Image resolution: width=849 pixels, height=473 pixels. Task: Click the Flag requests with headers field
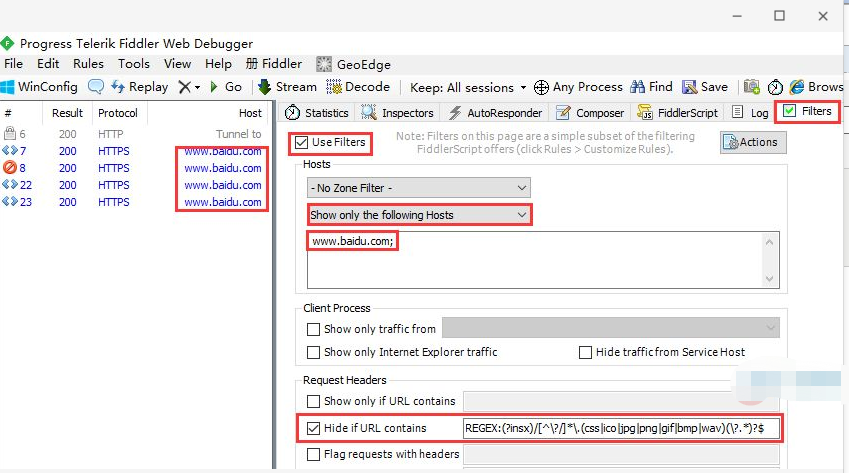(621, 454)
